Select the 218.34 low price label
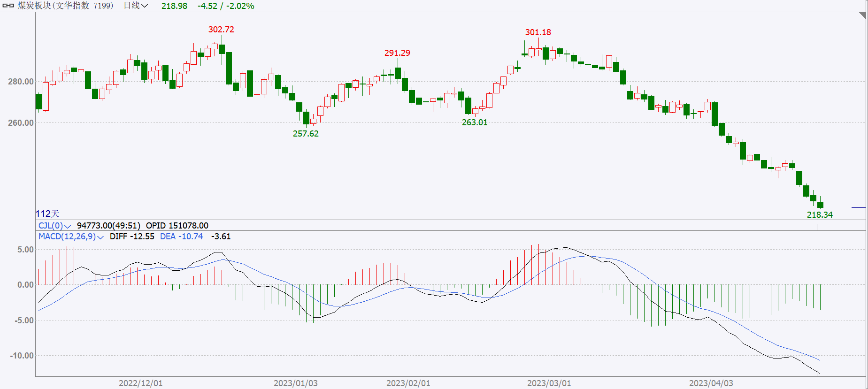 [820, 215]
